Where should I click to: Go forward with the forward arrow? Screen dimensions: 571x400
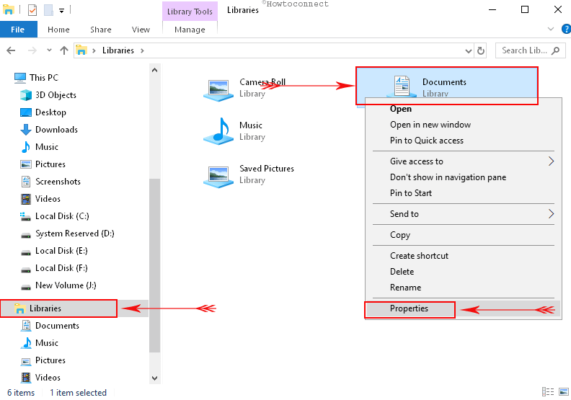(32, 50)
